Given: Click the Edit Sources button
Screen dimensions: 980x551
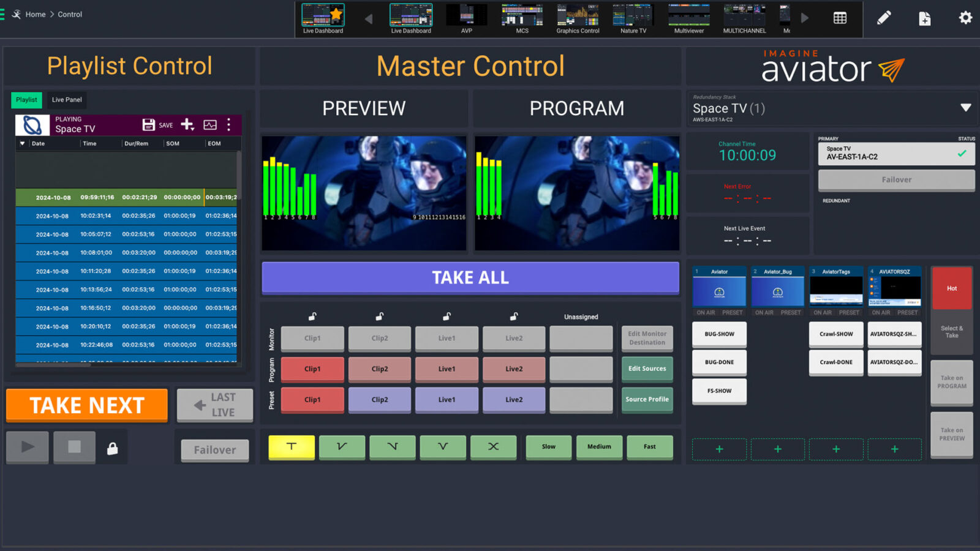Looking at the screenshot, I should click(647, 369).
